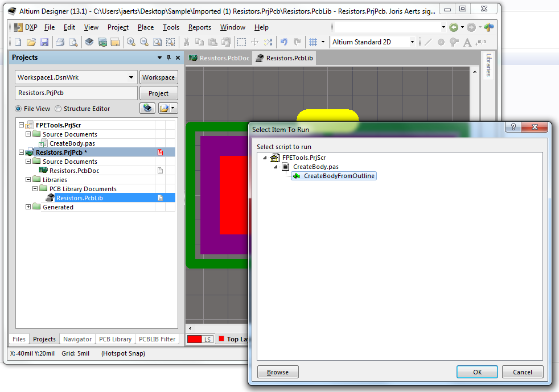The height and width of the screenshot is (392, 559).
Task: Click the Print Preview icon
Action: [73, 42]
